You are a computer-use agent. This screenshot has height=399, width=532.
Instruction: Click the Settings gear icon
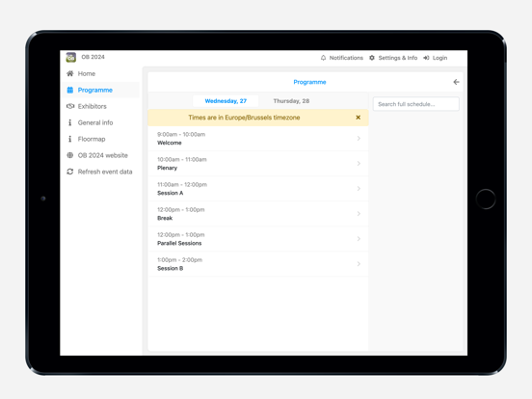pos(372,58)
